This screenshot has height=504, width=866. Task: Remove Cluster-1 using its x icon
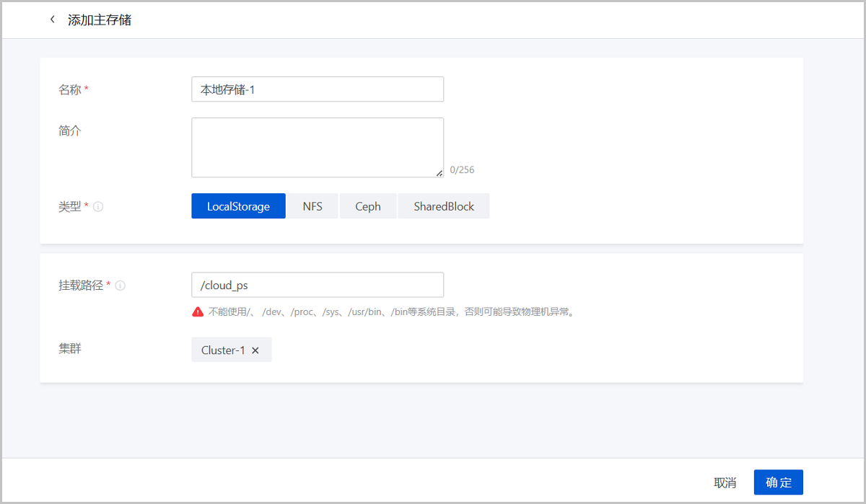click(x=255, y=350)
